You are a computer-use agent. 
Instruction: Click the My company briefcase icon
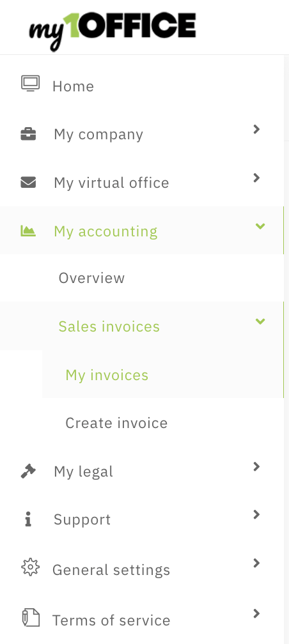pyautogui.click(x=28, y=134)
